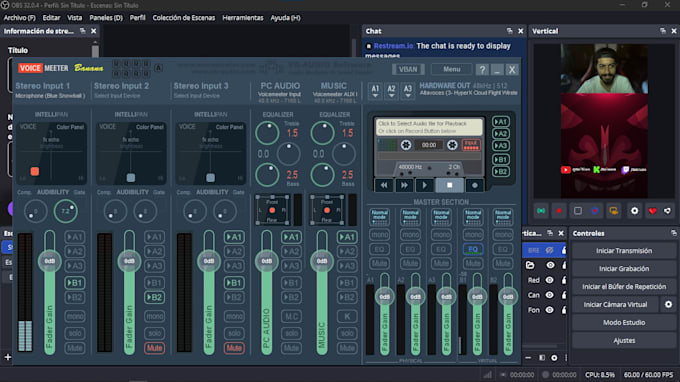
Task: Float the Controles dock panel
Action: click(x=673, y=233)
